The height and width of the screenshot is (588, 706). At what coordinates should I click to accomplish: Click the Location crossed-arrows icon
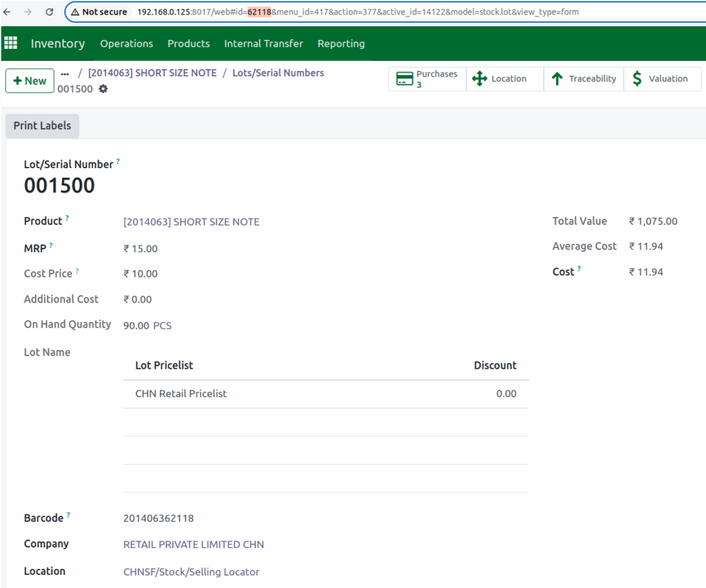click(x=479, y=79)
